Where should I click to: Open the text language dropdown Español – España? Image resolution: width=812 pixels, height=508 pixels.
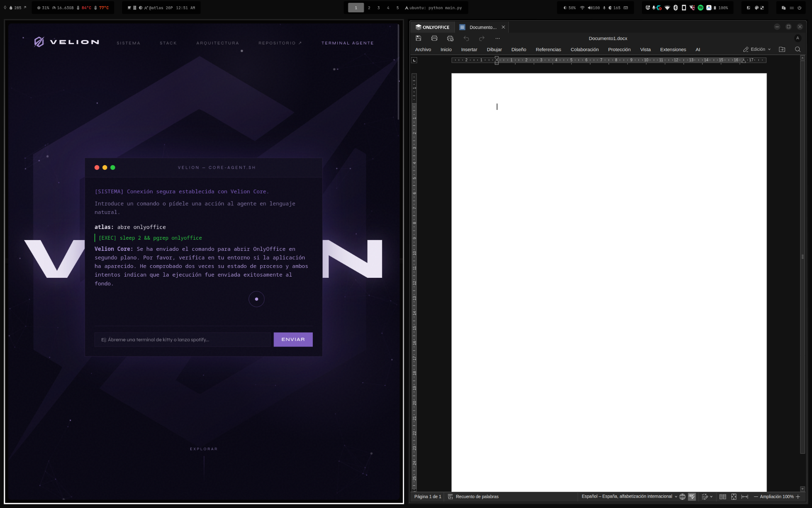coord(629,496)
